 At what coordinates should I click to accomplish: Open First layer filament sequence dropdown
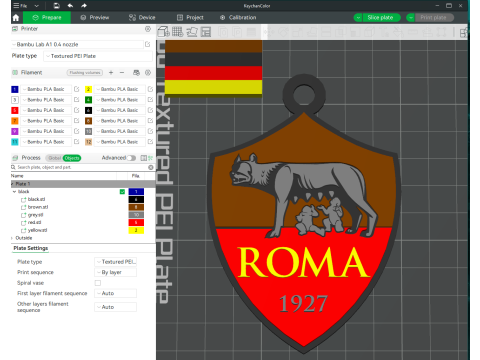point(115,293)
